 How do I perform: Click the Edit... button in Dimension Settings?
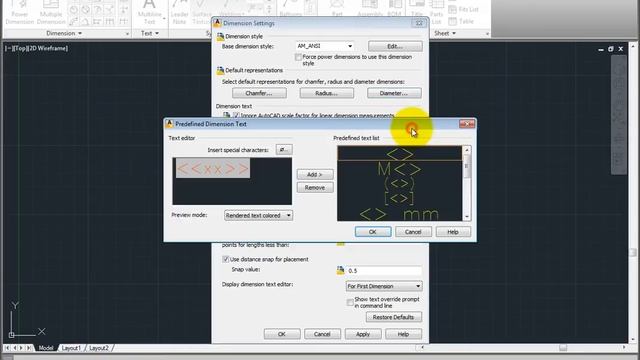point(395,46)
